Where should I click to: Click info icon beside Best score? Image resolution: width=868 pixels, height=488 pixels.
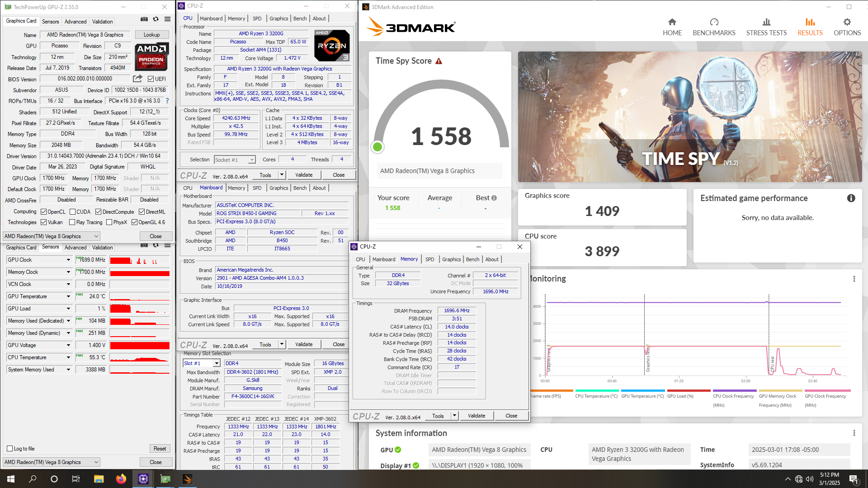tap(494, 198)
